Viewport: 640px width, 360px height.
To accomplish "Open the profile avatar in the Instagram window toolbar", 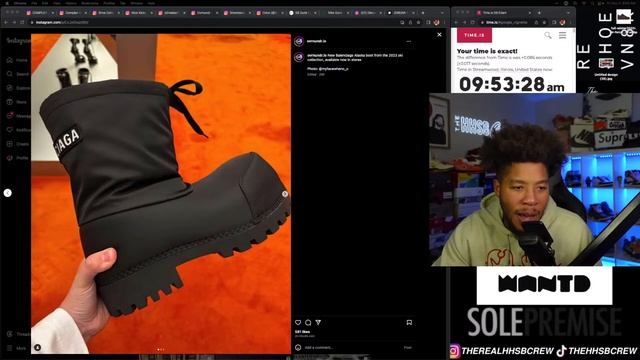I will tap(436, 22).
